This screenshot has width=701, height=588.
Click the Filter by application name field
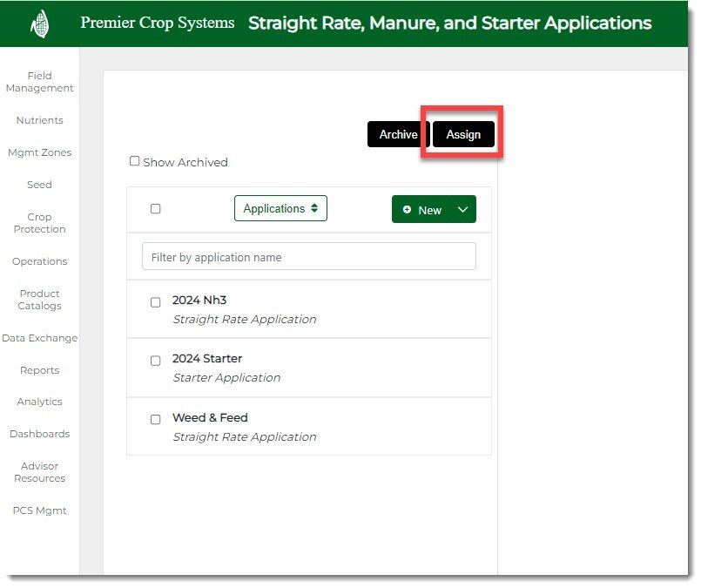[x=308, y=257]
